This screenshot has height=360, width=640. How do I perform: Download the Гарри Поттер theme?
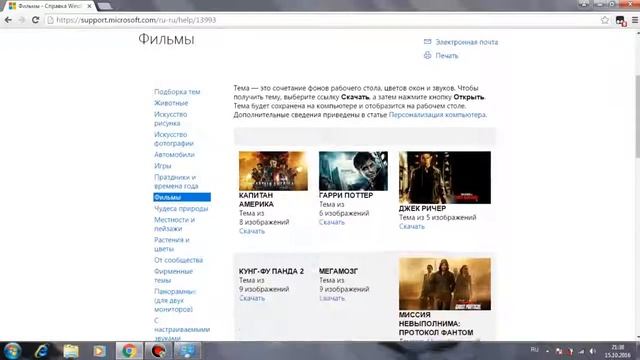click(x=332, y=222)
